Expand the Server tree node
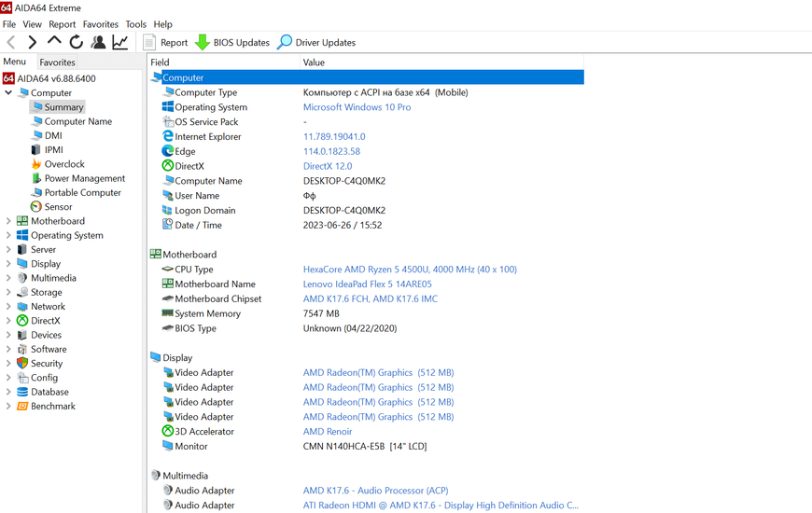 (x=8, y=250)
